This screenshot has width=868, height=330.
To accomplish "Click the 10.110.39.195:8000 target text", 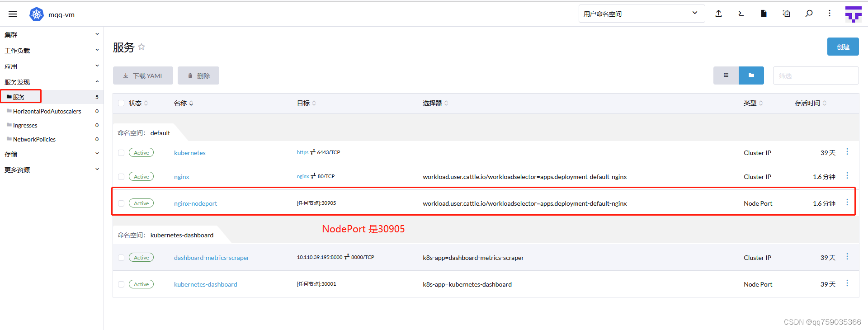I will click(x=320, y=257).
